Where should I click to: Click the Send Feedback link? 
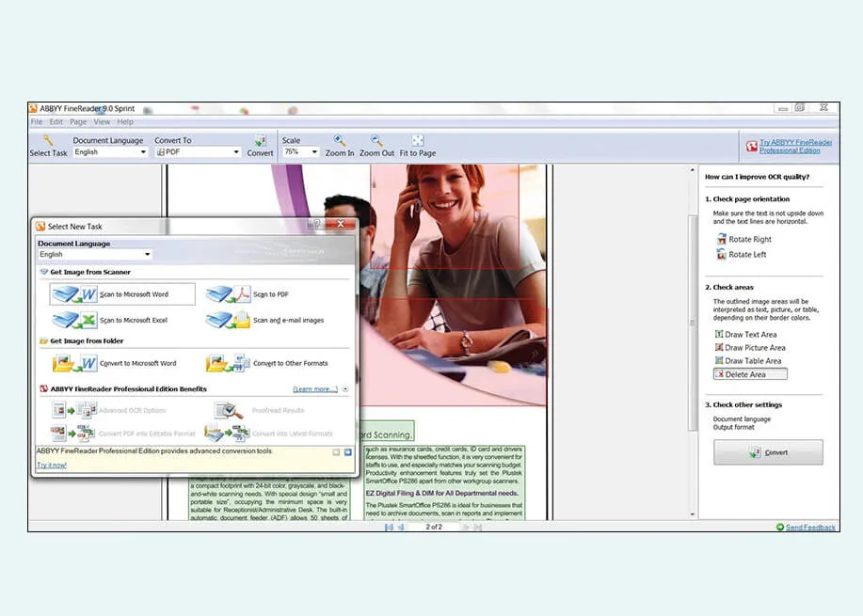[x=810, y=527]
